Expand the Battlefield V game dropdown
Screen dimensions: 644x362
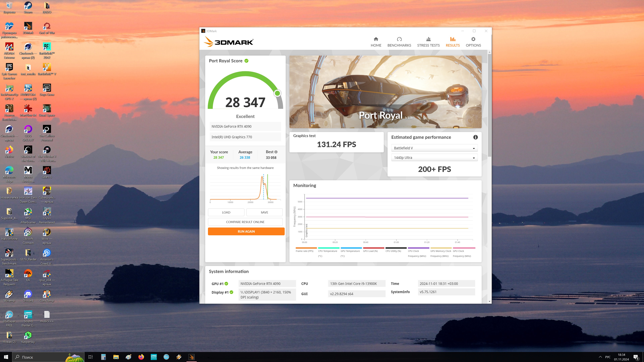click(x=434, y=148)
